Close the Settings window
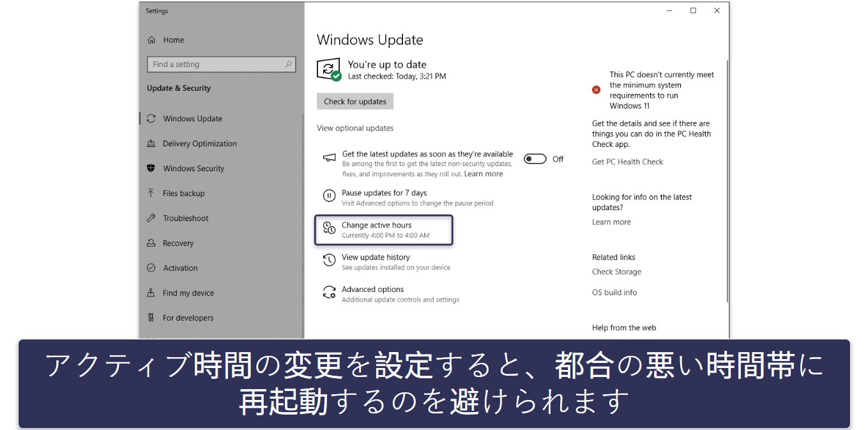Screen dimensions: 868x430 (717, 11)
